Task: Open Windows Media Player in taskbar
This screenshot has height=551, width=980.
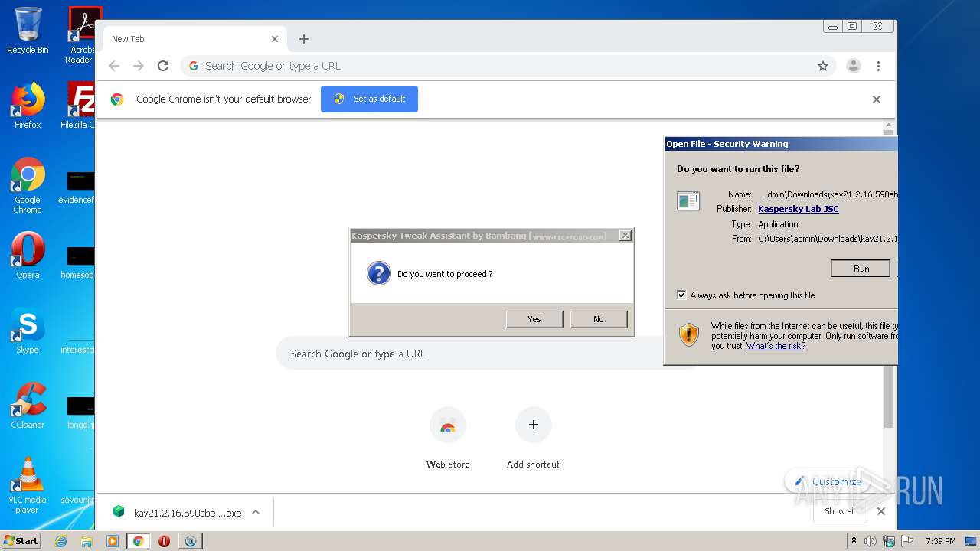Action: [x=113, y=541]
